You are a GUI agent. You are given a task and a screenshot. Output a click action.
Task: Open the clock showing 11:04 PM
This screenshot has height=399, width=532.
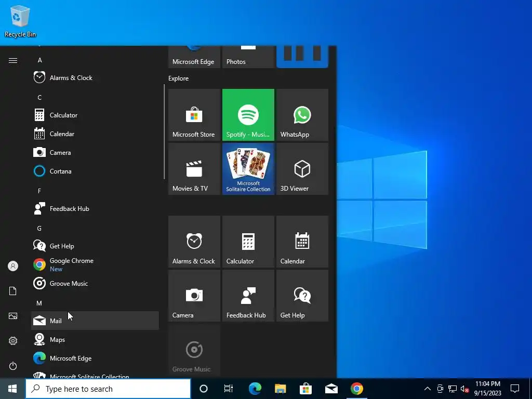click(x=487, y=389)
